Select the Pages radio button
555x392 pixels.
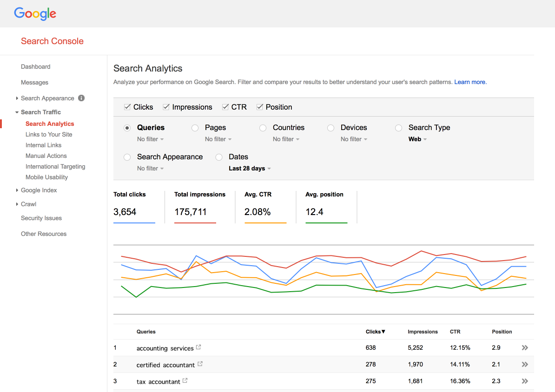[195, 128]
